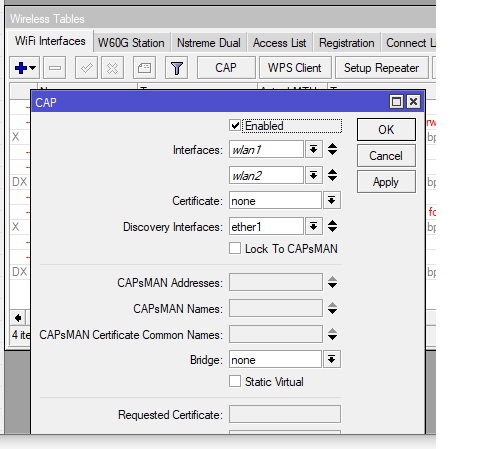
Task: Confirm the dialog with OK
Action: click(x=386, y=129)
